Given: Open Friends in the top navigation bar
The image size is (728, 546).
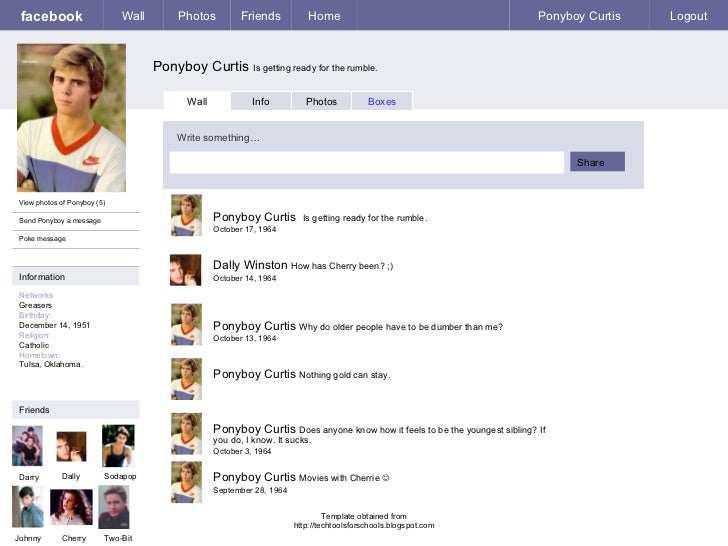Looking at the screenshot, I should point(261,16).
